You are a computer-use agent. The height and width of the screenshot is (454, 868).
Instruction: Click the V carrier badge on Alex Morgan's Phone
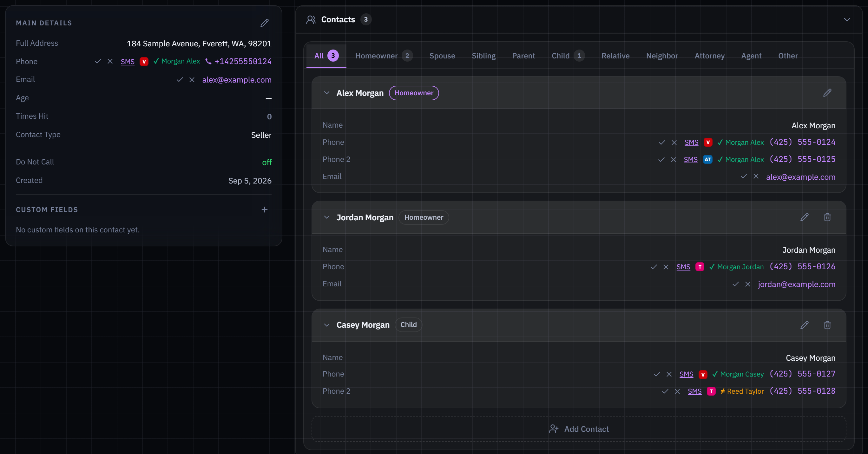pyautogui.click(x=708, y=142)
